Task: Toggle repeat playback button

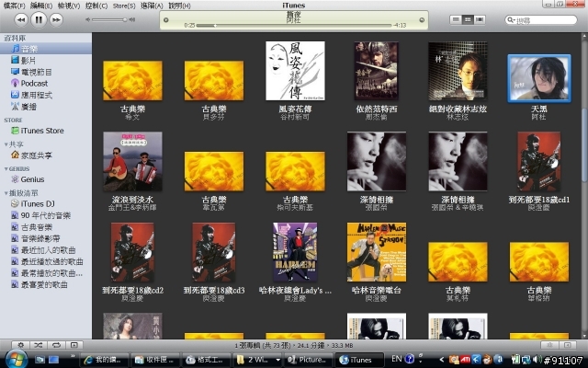Action: tap(56, 345)
